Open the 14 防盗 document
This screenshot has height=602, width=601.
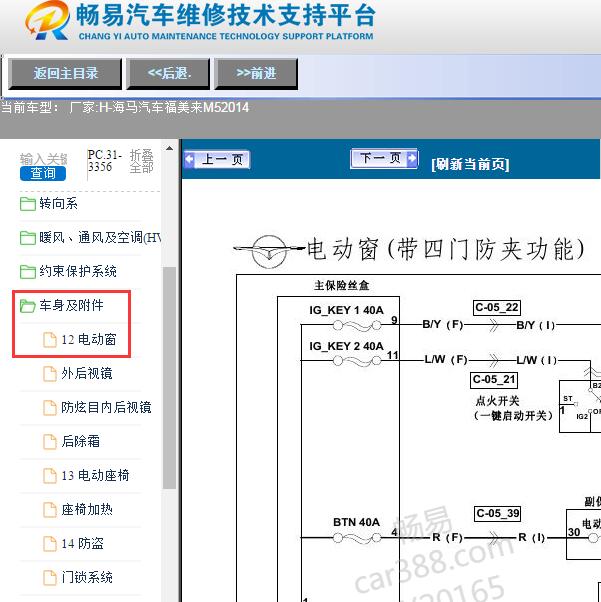82,543
